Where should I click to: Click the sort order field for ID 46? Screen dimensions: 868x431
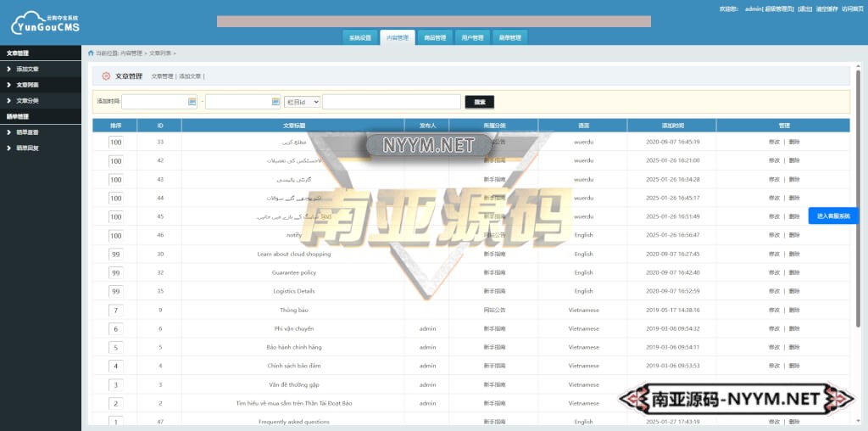(x=116, y=235)
